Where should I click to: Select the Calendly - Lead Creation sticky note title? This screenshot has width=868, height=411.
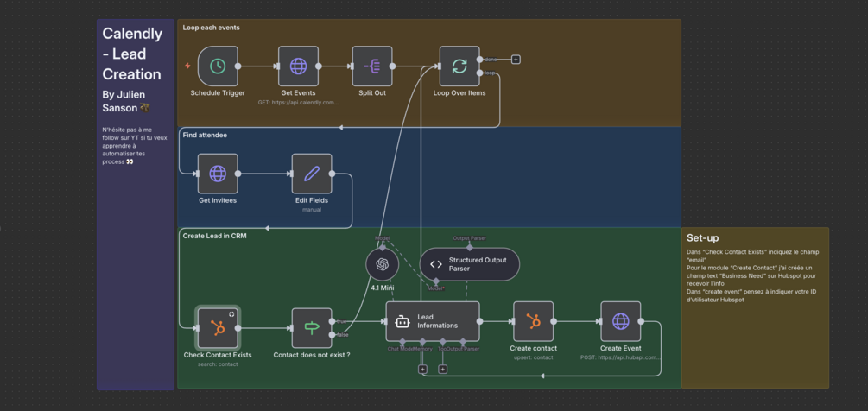click(132, 54)
